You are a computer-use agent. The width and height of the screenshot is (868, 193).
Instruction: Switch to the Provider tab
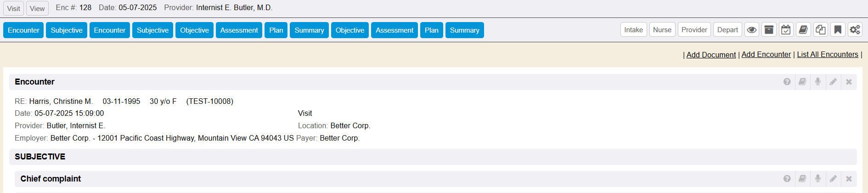coord(694,30)
